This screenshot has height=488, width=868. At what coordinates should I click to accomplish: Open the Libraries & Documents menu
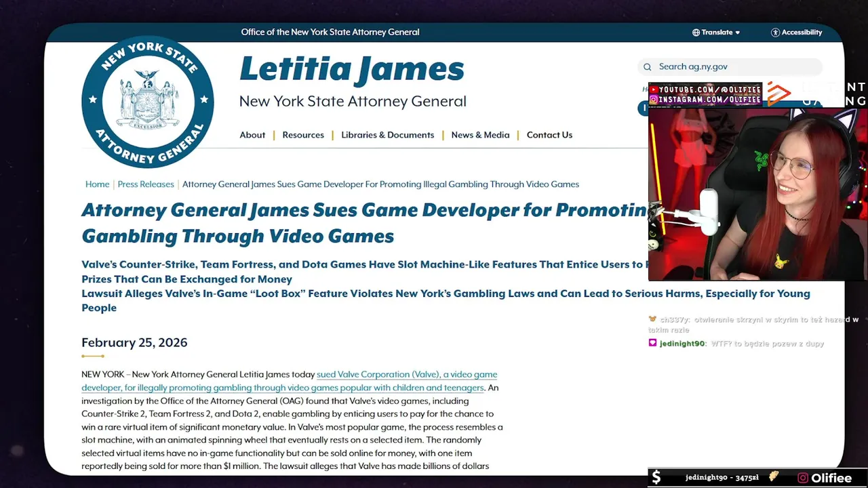pyautogui.click(x=387, y=135)
